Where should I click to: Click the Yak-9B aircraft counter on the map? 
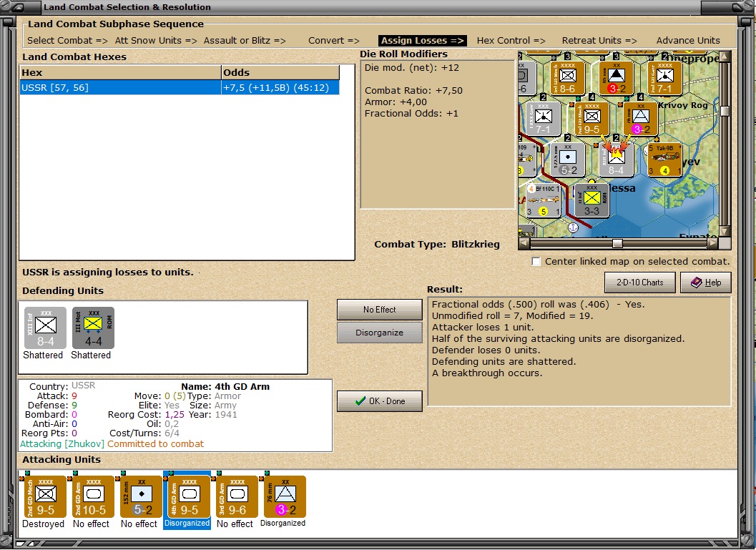[665, 159]
